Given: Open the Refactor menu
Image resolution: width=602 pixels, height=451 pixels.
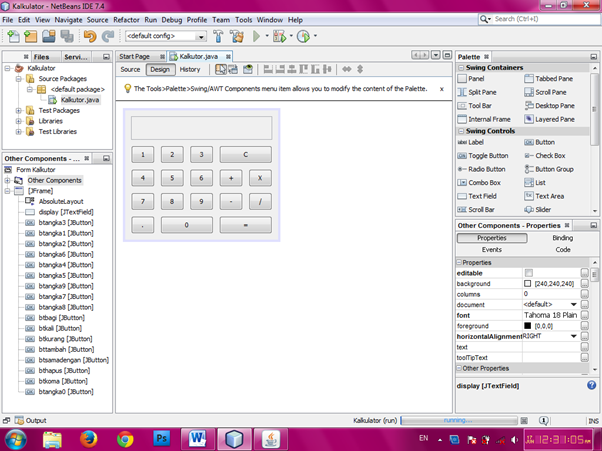Looking at the screenshot, I should tap(126, 20).
